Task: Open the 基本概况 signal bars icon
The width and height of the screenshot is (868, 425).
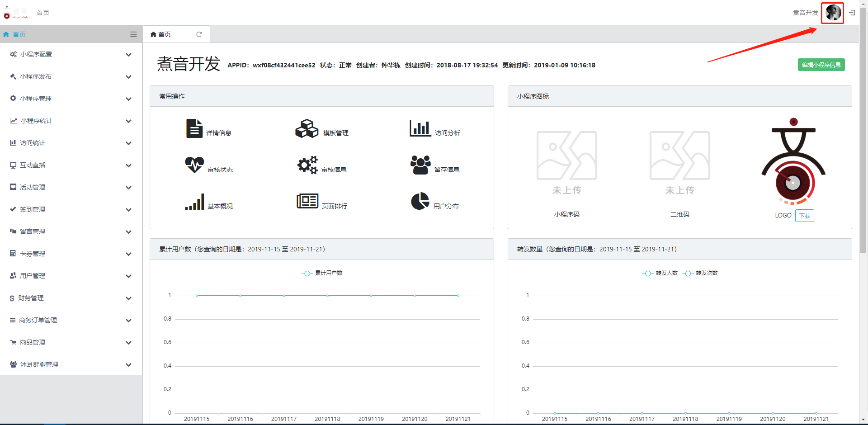Action: pos(194,202)
